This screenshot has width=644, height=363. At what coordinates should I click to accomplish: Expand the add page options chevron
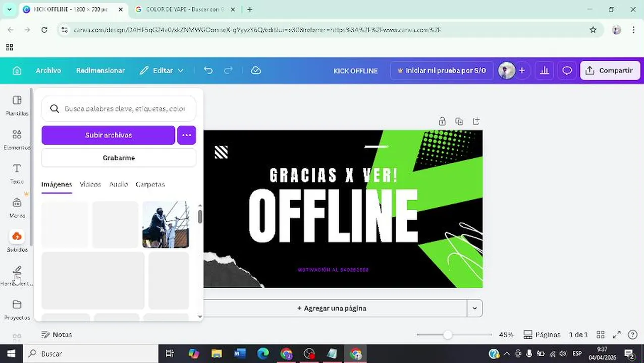point(474,308)
